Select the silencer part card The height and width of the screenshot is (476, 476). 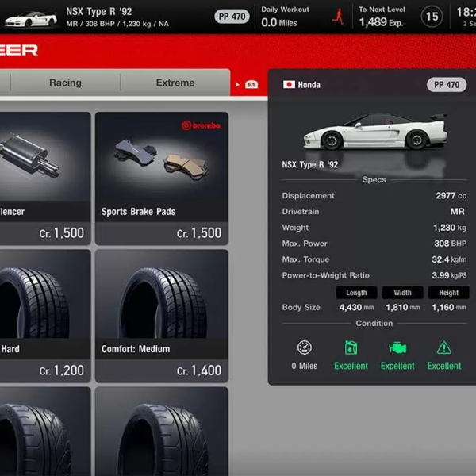click(45, 178)
